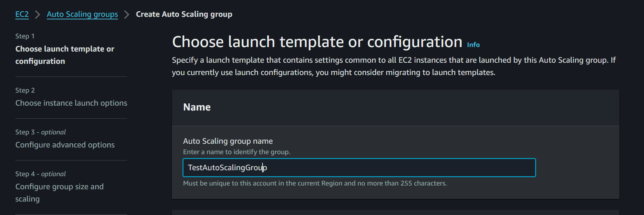
Task: Click the Create Auto Scaling group breadcrumb text
Action: point(184,14)
